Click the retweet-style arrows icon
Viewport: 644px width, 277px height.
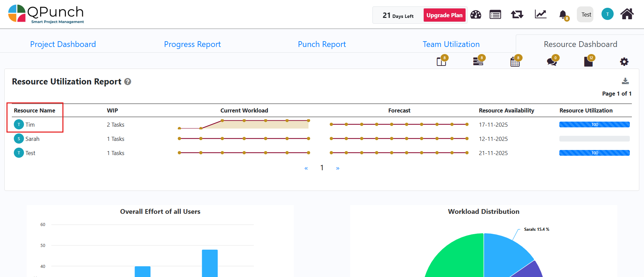517,15
